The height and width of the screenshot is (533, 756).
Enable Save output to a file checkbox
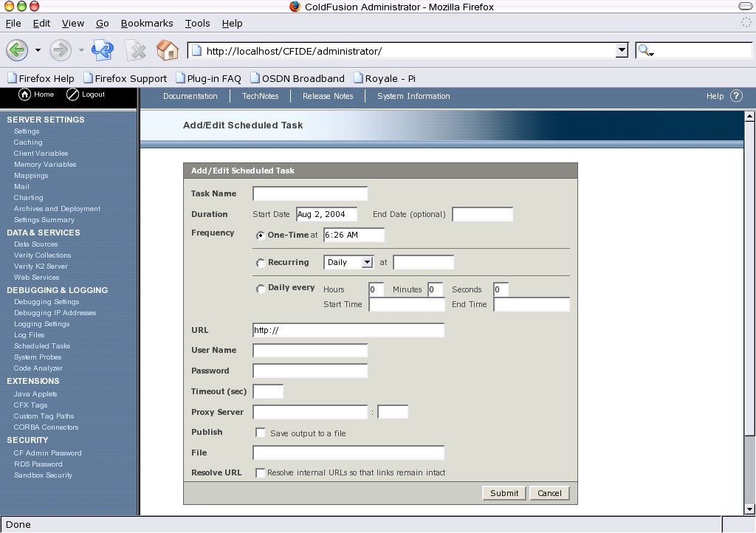tap(261, 433)
